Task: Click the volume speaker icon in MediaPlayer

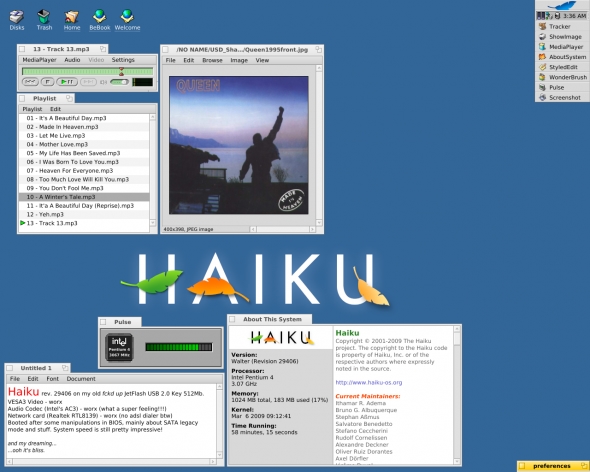Action: (x=103, y=82)
